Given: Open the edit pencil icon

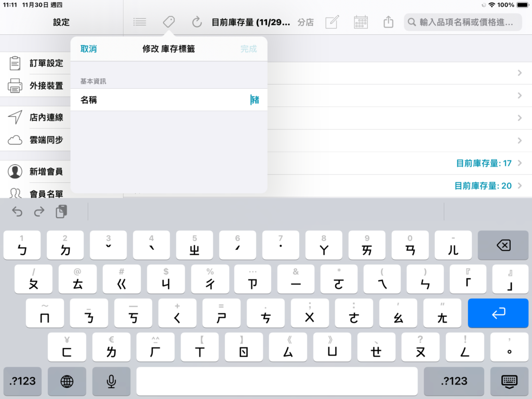Looking at the screenshot, I should [x=332, y=22].
